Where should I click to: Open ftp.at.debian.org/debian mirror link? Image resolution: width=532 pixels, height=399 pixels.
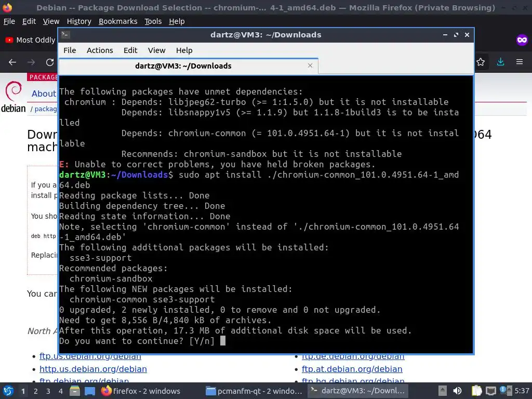pyautogui.click(x=352, y=369)
